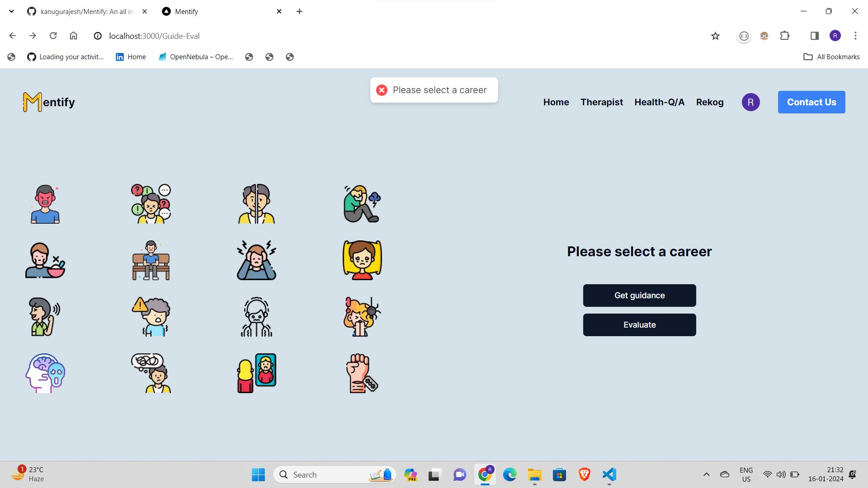Viewport: 868px width, 488px height.
Task: Click the lonely man sitting on bench icon
Action: tap(151, 260)
